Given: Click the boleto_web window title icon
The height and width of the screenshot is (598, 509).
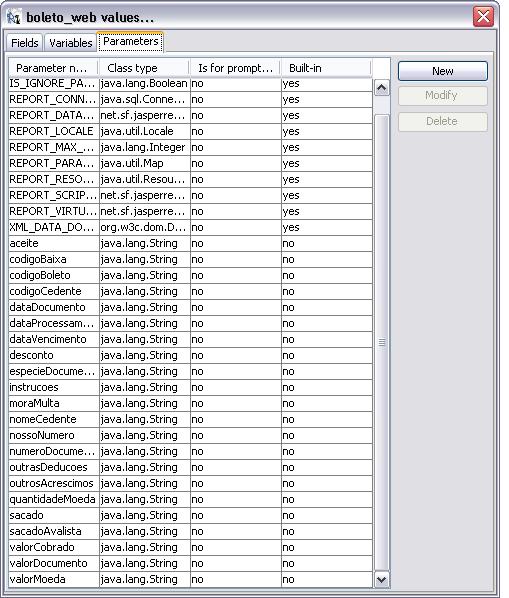Looking at the screenshot, I should click(14, 18).
